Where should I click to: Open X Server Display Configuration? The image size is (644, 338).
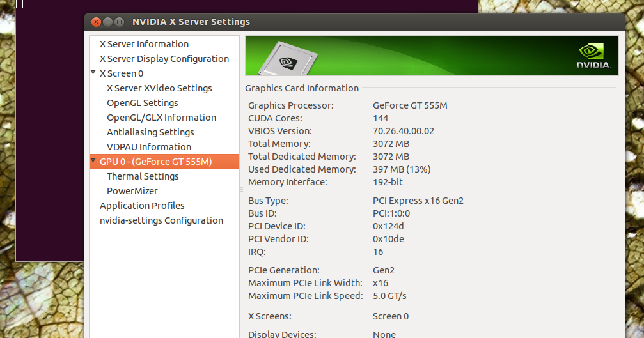(164, 59)
